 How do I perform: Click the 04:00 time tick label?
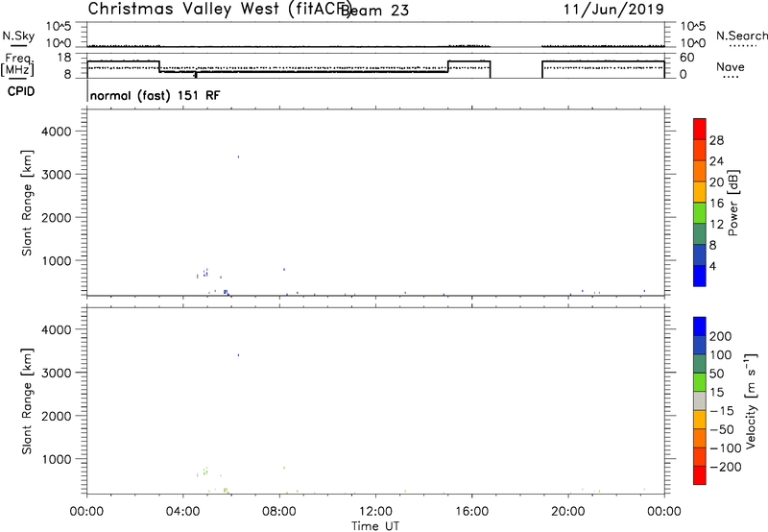coord(182,512)
